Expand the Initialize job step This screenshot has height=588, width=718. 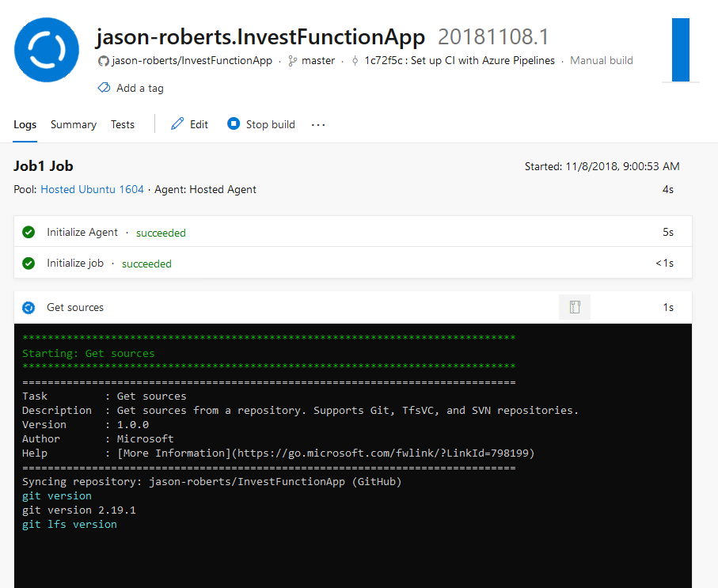click(75, 262)
